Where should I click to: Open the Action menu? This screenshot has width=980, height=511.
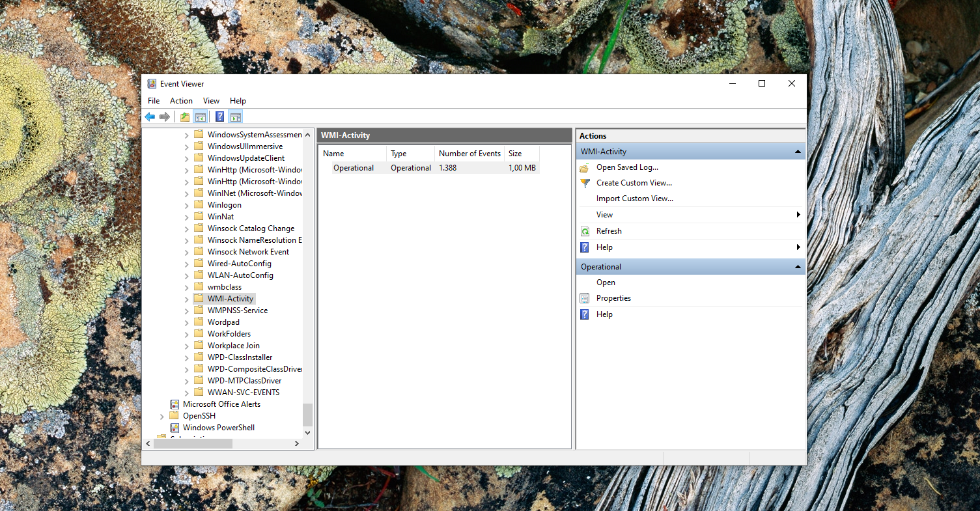[x=181, y=101]
